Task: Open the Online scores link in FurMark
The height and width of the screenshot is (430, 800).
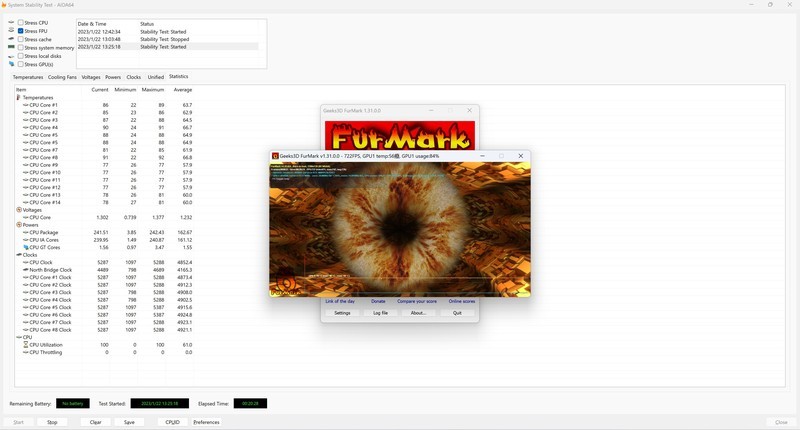Action: click(462, 301)
